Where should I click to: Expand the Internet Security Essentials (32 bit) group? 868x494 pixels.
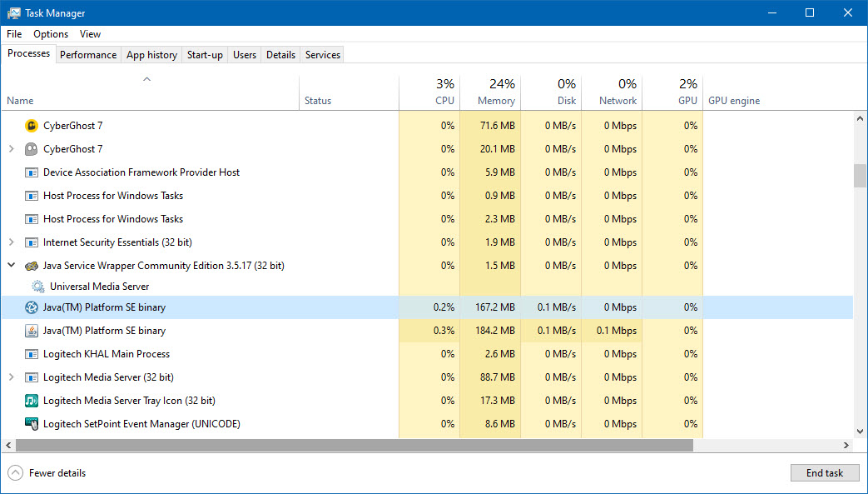click(11, 242)
